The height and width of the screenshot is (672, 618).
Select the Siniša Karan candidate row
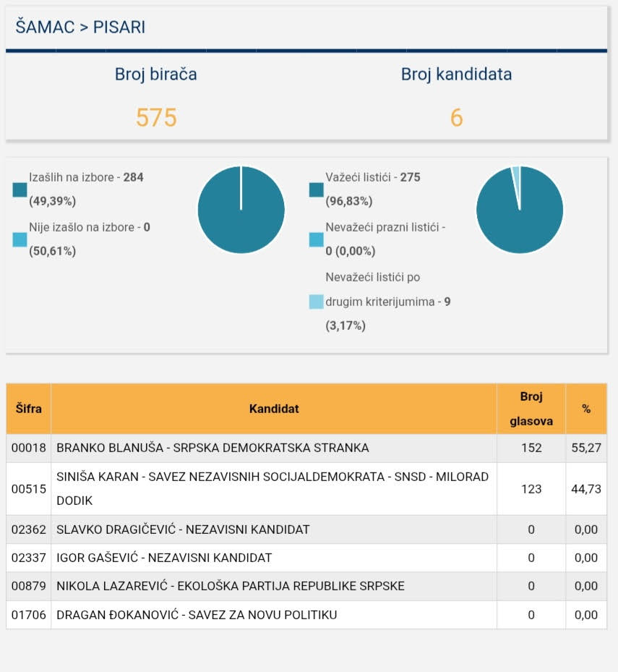click(x=272, y=488)
